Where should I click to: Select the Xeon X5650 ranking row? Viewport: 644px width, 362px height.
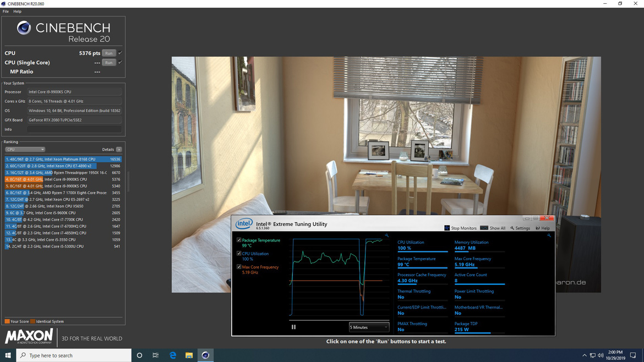pyautogui.click(x=63, y=206)
